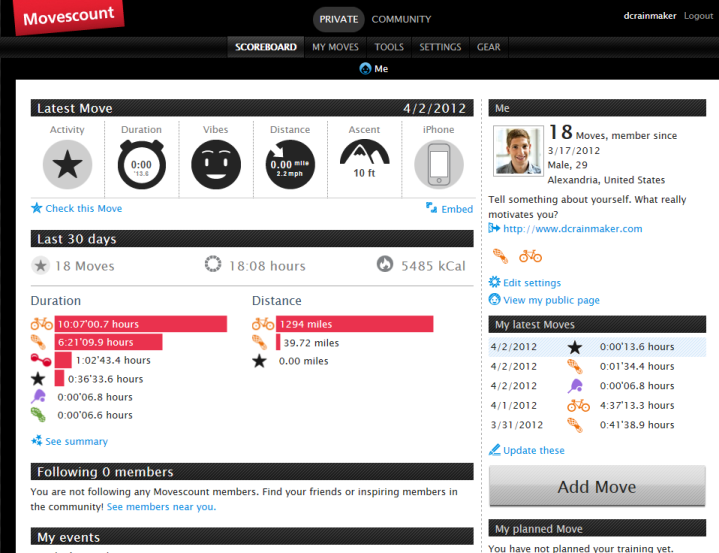This screenshot has width=719, height=553.
Task: Click the running shoe icon beside 6:21'09.9 hours
Action: click(39, 342)
